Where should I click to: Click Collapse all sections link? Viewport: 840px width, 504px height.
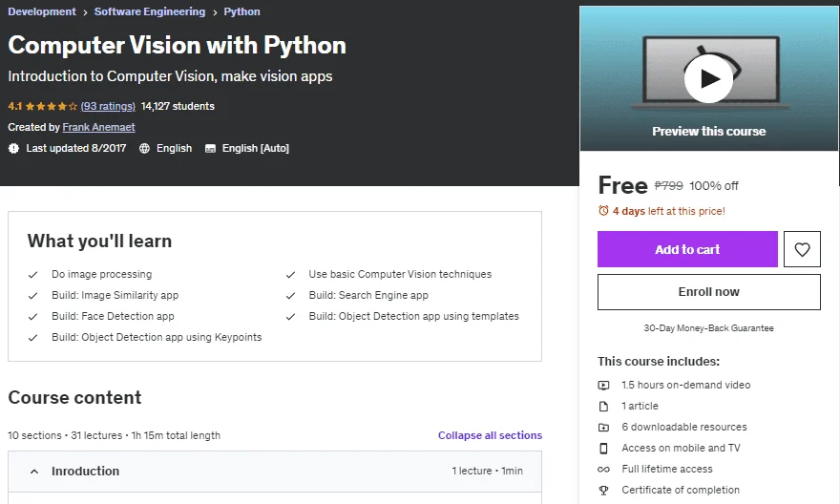(490, 435)
